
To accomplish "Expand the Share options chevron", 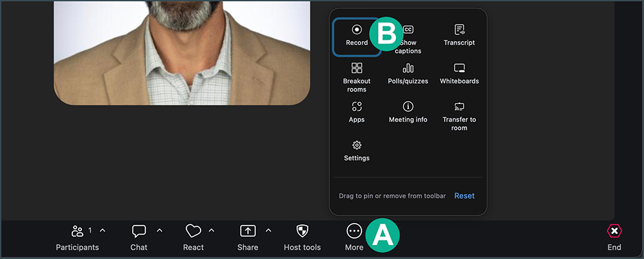I will pyautogui.click(x=268, y=230).
